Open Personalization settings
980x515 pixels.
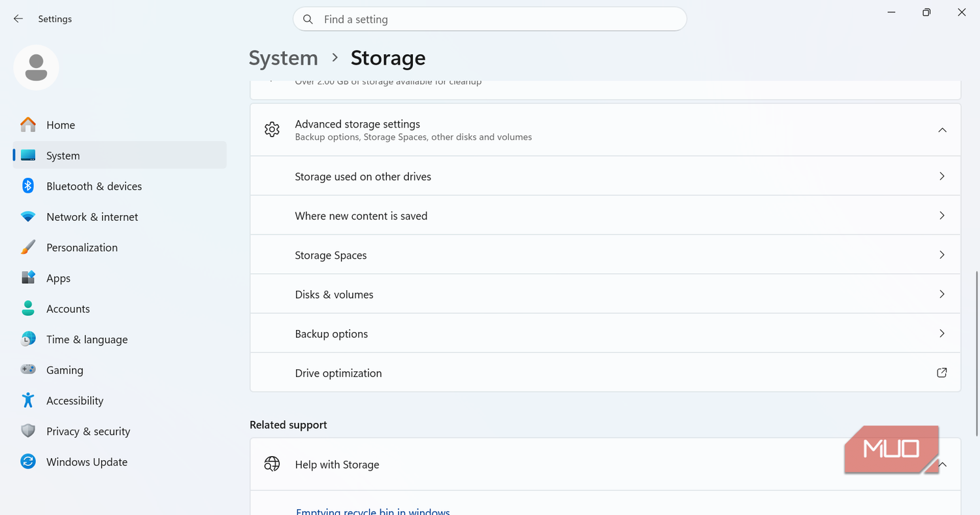click(x=120, y=248)
